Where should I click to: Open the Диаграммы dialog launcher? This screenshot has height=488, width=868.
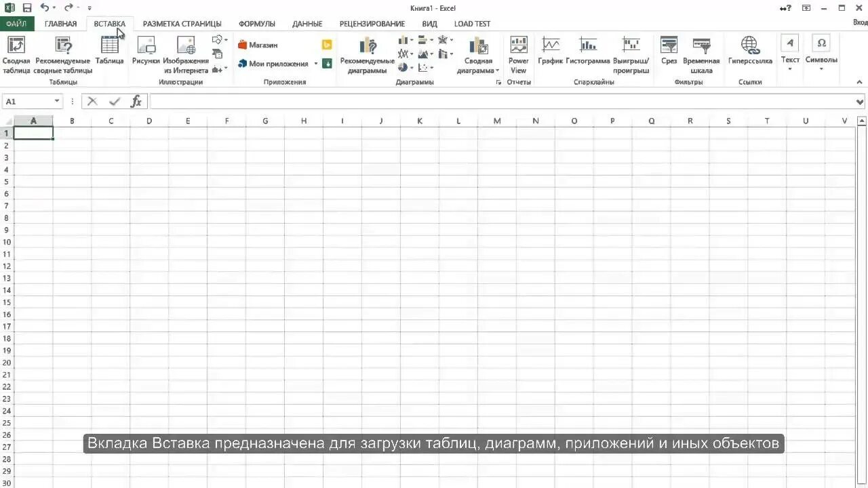point(498,82)
